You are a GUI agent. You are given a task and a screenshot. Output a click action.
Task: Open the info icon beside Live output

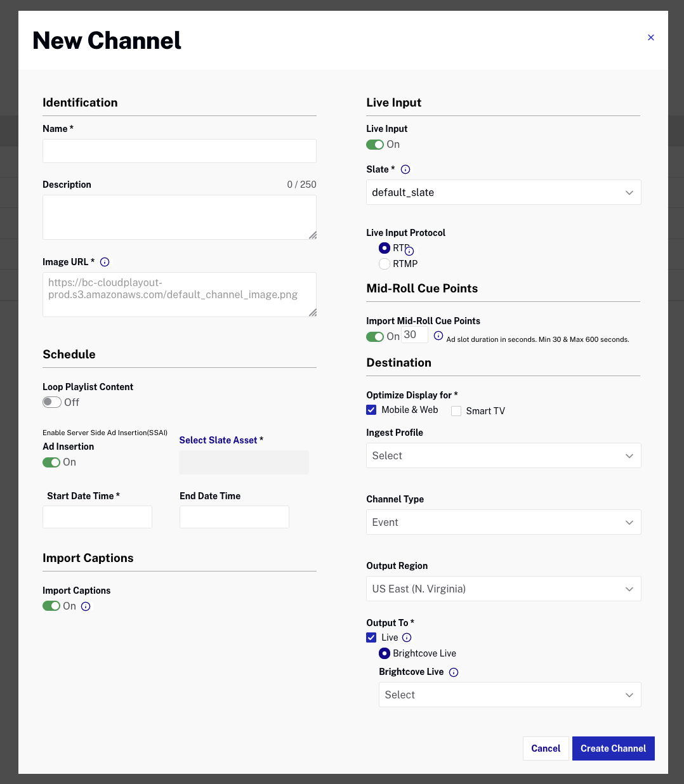pyautogui.click(x=407, y=637)
